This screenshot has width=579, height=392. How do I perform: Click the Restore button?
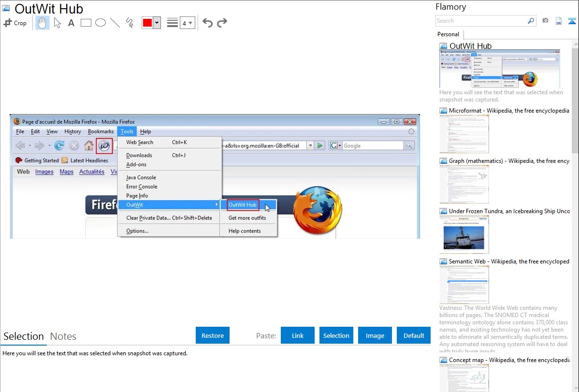tap(213, 335)
